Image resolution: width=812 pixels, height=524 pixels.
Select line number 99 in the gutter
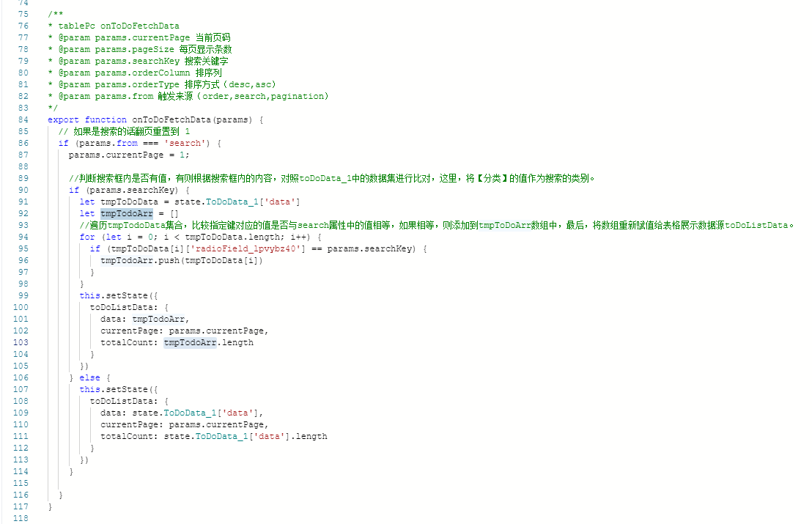[x=23, y=295]
